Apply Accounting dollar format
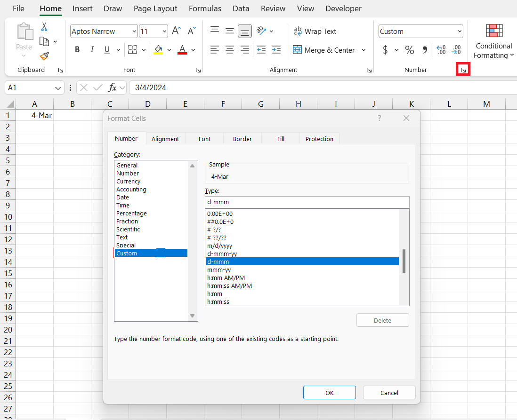Screen dimensions: 517x420 (385, 50)
